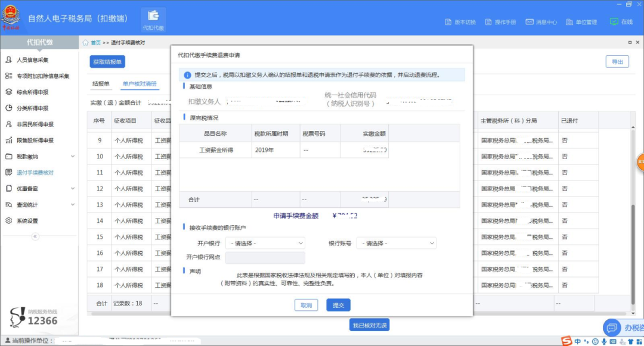Open 版本切换 in the top bar
The image size is (644, 346).
tap(460, 22)
